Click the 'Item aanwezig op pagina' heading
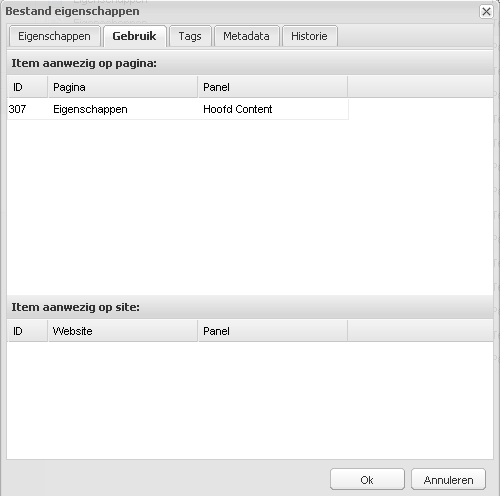 (84, 63)
